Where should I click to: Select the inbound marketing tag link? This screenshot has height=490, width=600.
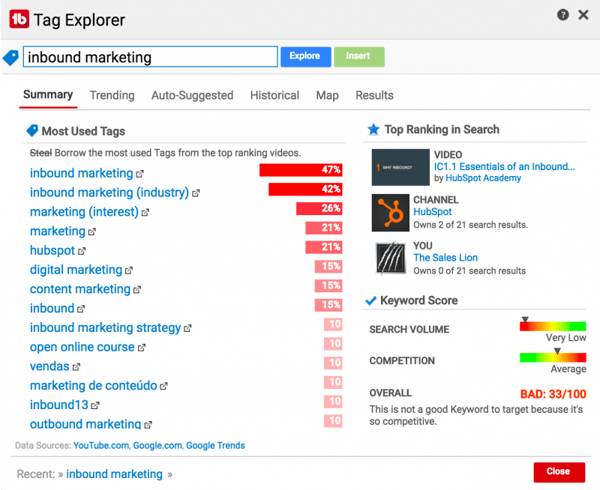(81, 173)
